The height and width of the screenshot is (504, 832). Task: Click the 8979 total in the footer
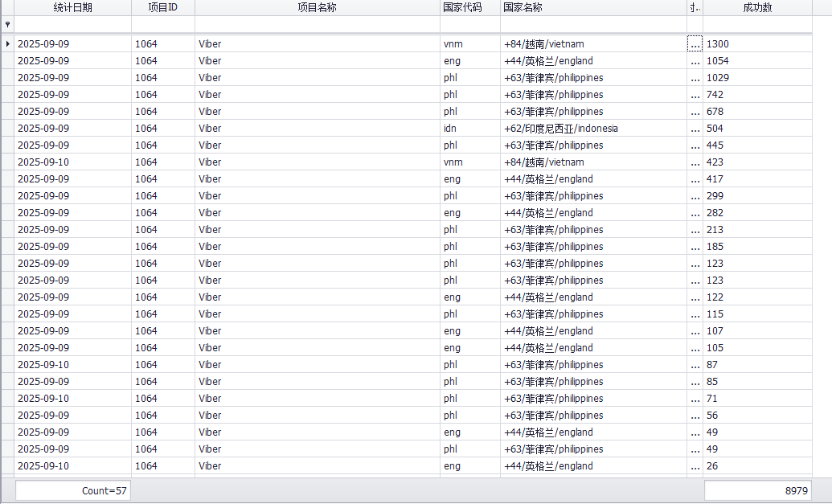click(x=758, y=490)
